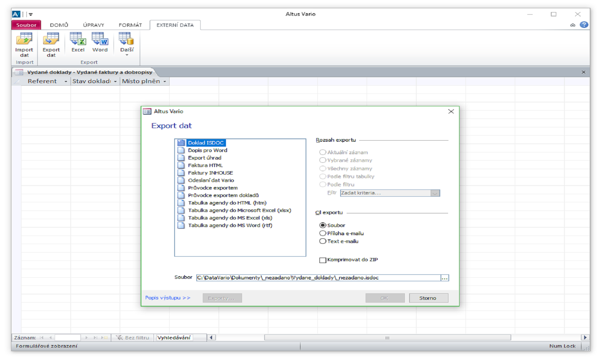This screenshot has width=603, height=364.
Task: Click the Vyhledávání search box
Action: pyautogui.click(x=174, y=338)
